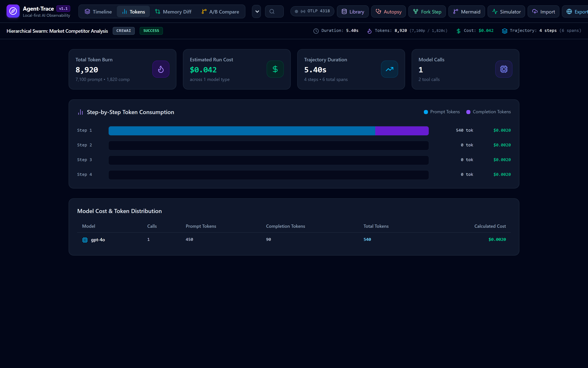Click the run title Hierarchical Swarm
Image resolution: width=588 pixels, height=368 pixels.
[x=57, y=31]
